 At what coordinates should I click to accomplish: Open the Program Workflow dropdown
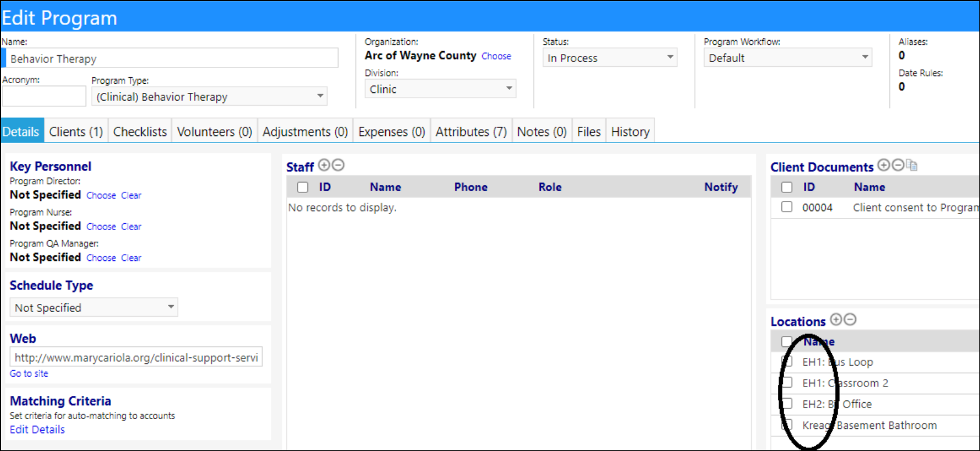click(x=788, y=58)
